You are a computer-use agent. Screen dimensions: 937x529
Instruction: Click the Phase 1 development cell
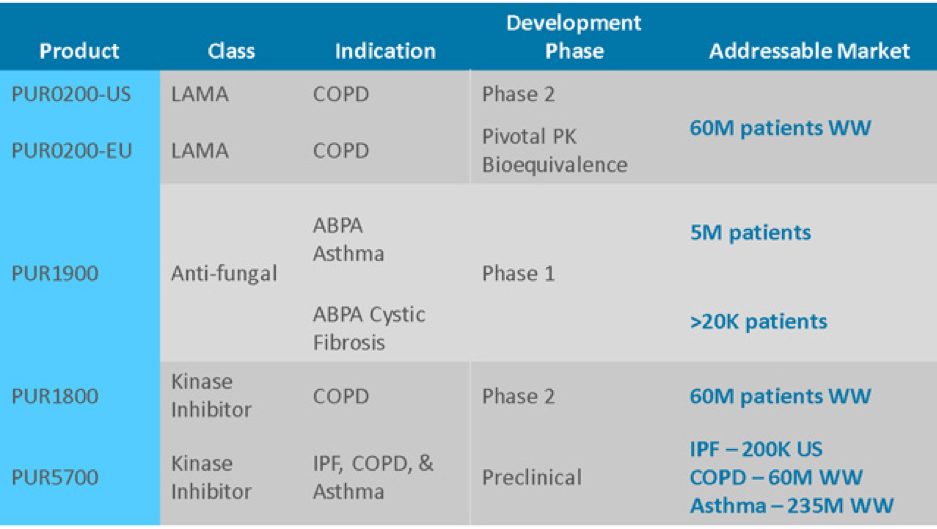(518, 273)
